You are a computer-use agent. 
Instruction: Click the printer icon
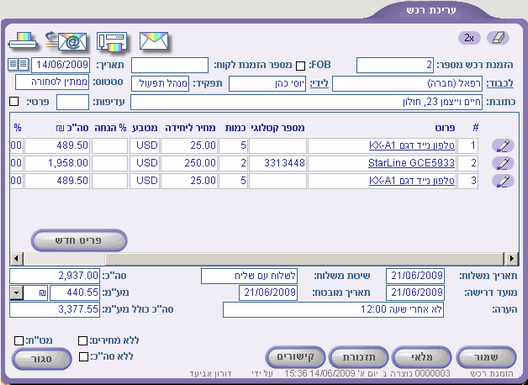22,41
